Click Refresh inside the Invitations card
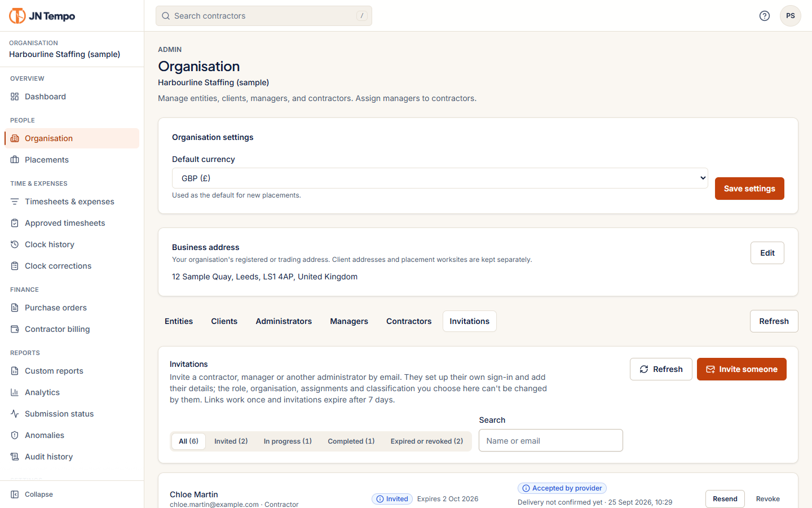This screenshot has width=812, height=508. pyautogui.click(x=661, y=369)
